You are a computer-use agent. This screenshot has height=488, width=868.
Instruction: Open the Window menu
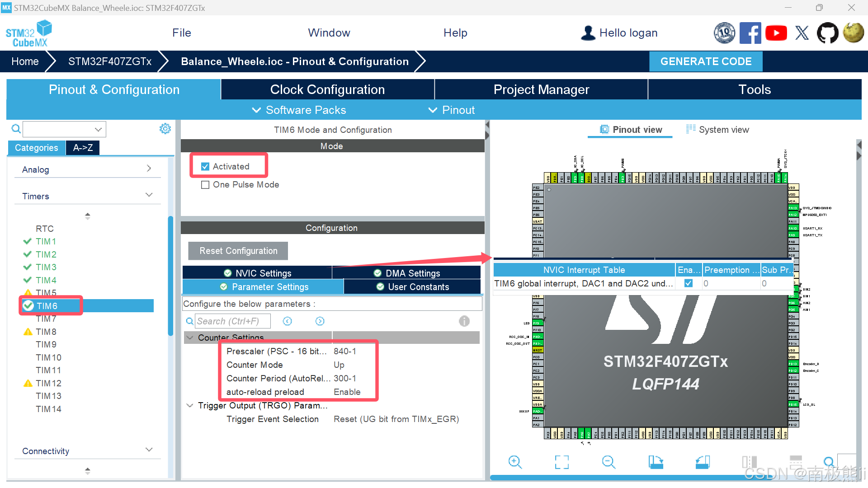[329, 33]
